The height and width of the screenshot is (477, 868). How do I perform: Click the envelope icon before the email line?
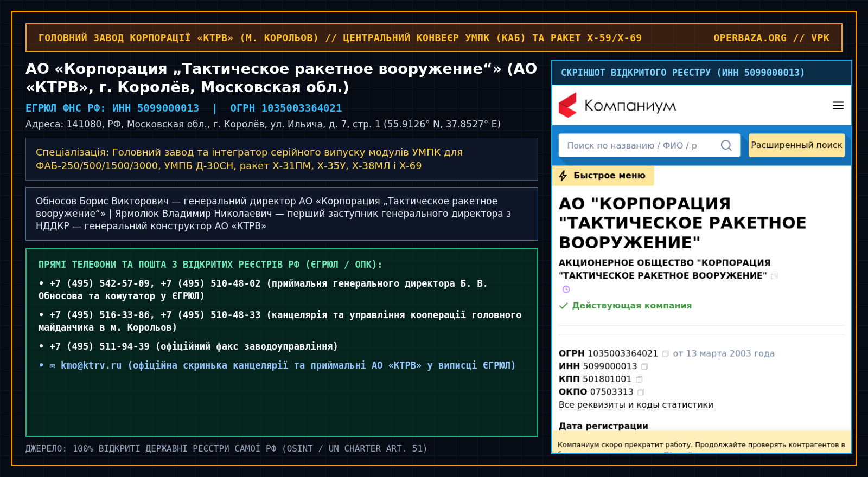[x=53, y=366]
